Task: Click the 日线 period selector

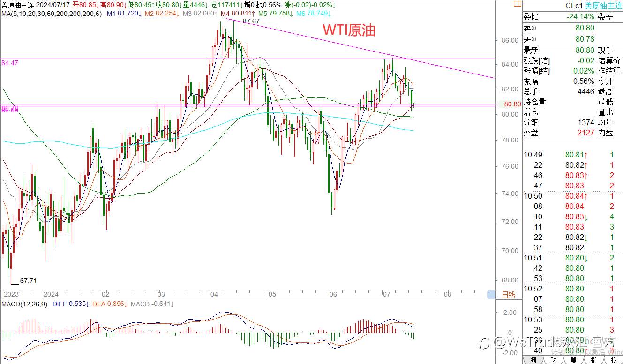Action: pos(508,295)
